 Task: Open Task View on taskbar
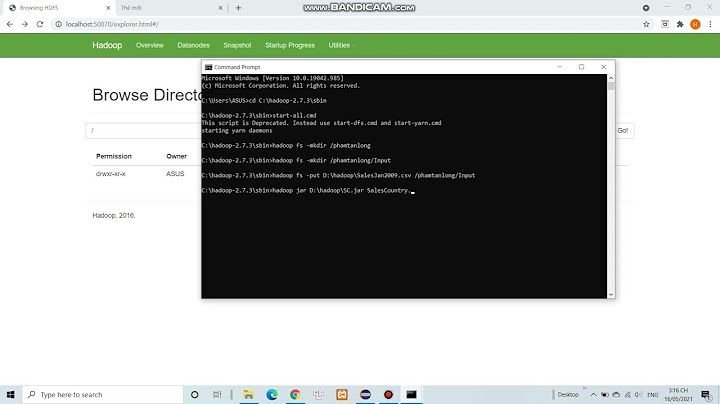[x=217, y=394]
